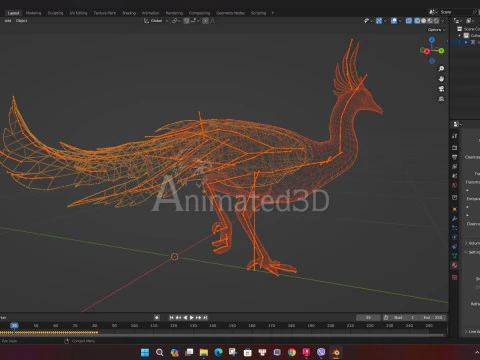Viewport: 480px width, 360px height.
Task: Open the Object Constraints properties tab
Action: pyautogui.click(x=454, y=246)
